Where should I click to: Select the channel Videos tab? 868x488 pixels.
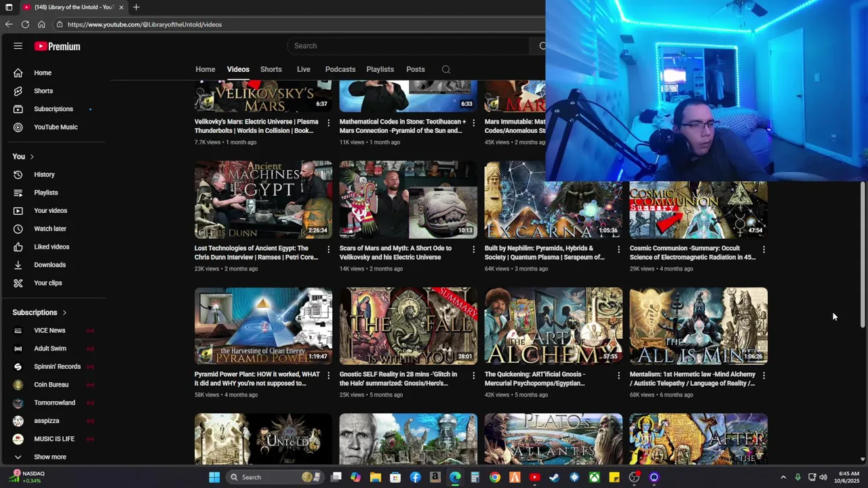(x=238, y=69)
